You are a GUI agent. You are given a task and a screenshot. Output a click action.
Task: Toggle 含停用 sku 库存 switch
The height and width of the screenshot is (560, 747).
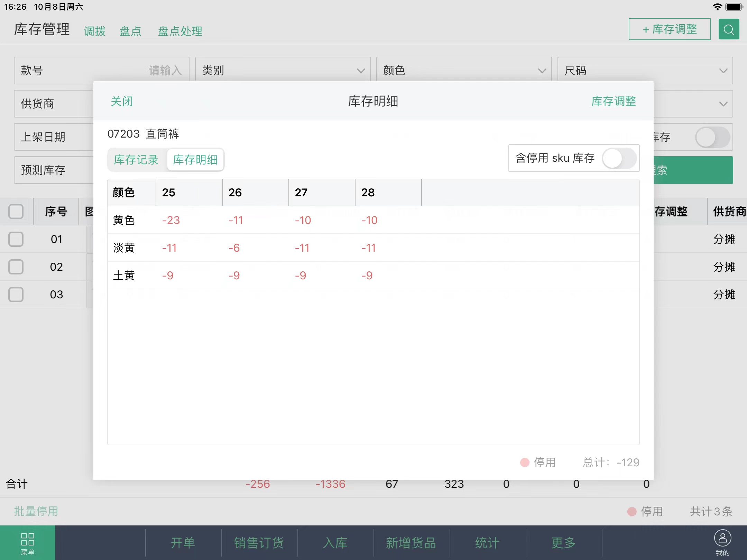(x=619, y=158)
